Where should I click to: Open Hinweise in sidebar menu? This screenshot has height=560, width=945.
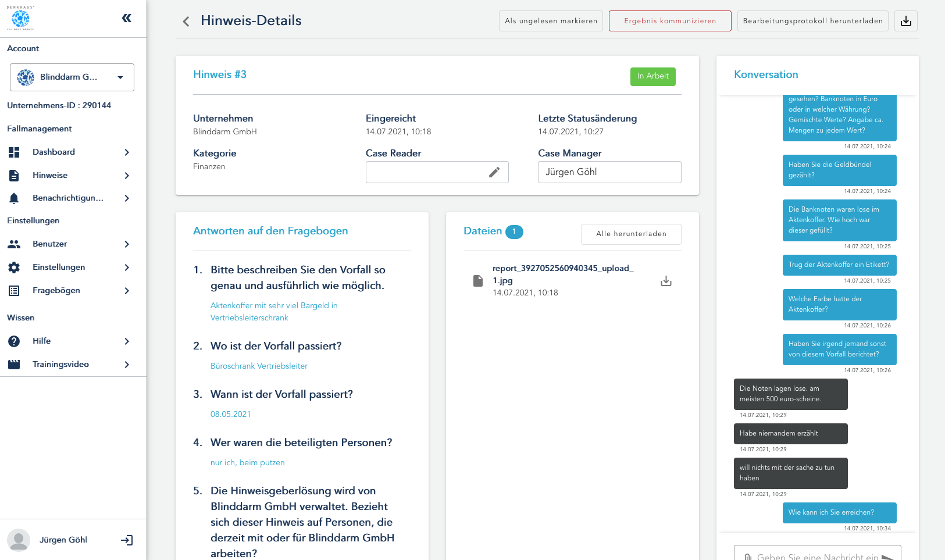(x=50, y=176)
